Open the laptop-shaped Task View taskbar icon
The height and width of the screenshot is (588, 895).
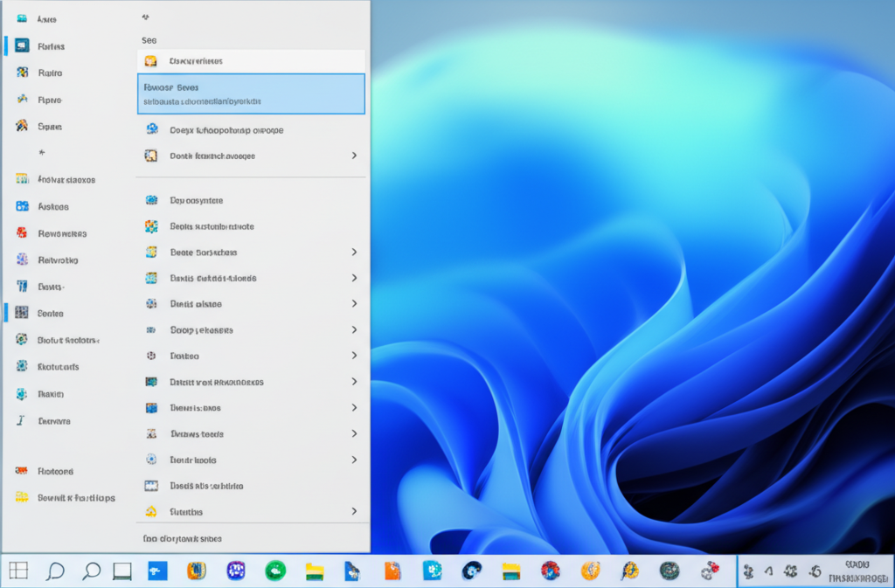click(122, 571)
